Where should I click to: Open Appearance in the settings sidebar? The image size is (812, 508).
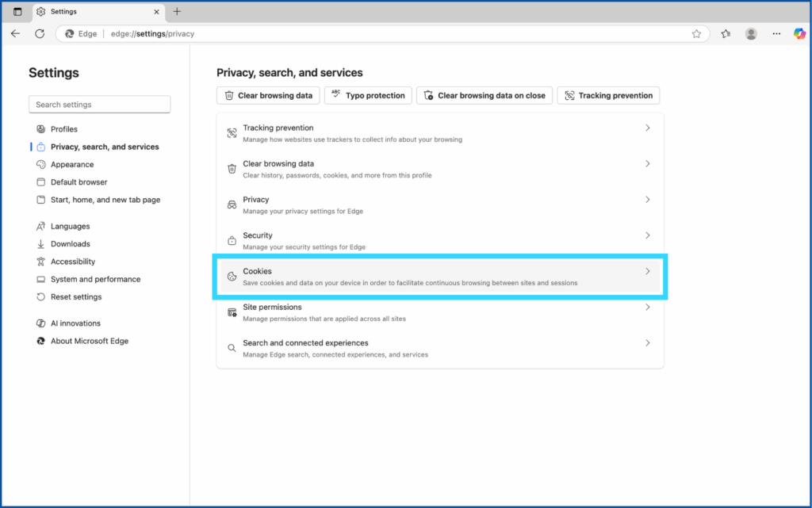tap(72, 165)
